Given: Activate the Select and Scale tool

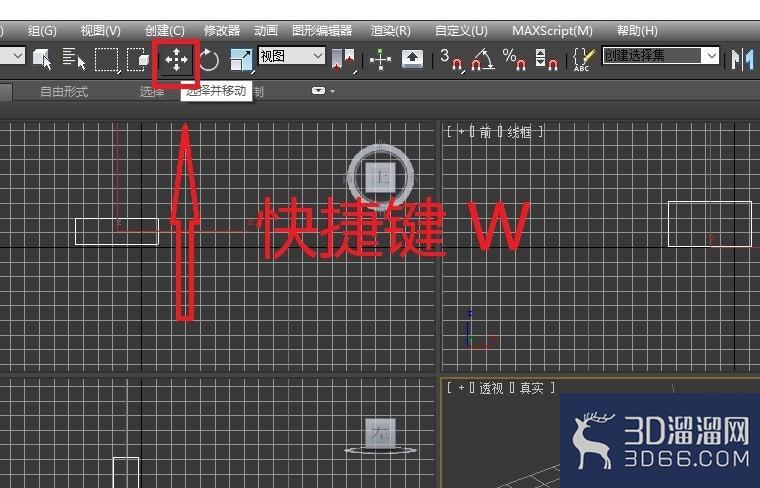Looking at the screenshot, I should coord(241,60).
